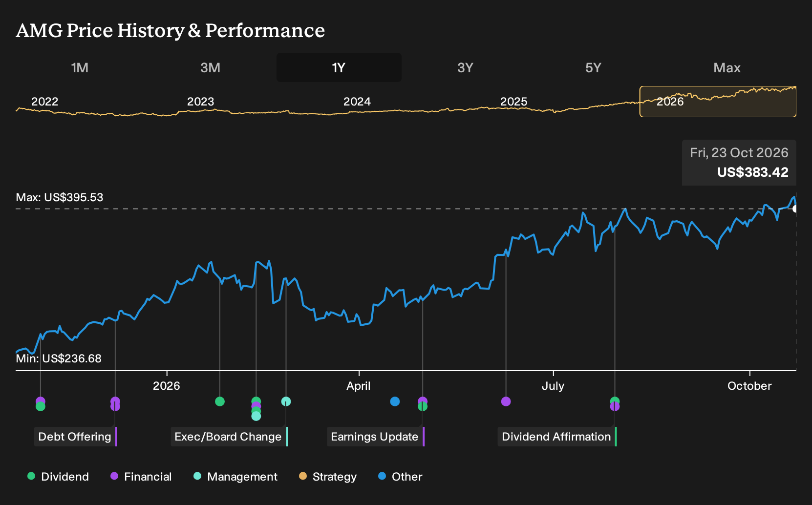Screen dimensions: 812x505
Task: Switch to the 3Y time range
Action: (465, 67)
